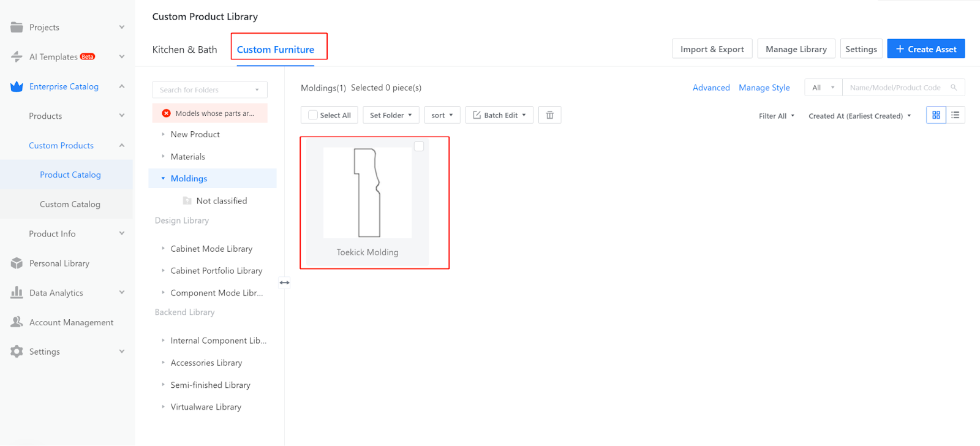Switch to list view layout

(x=955, y=115)
